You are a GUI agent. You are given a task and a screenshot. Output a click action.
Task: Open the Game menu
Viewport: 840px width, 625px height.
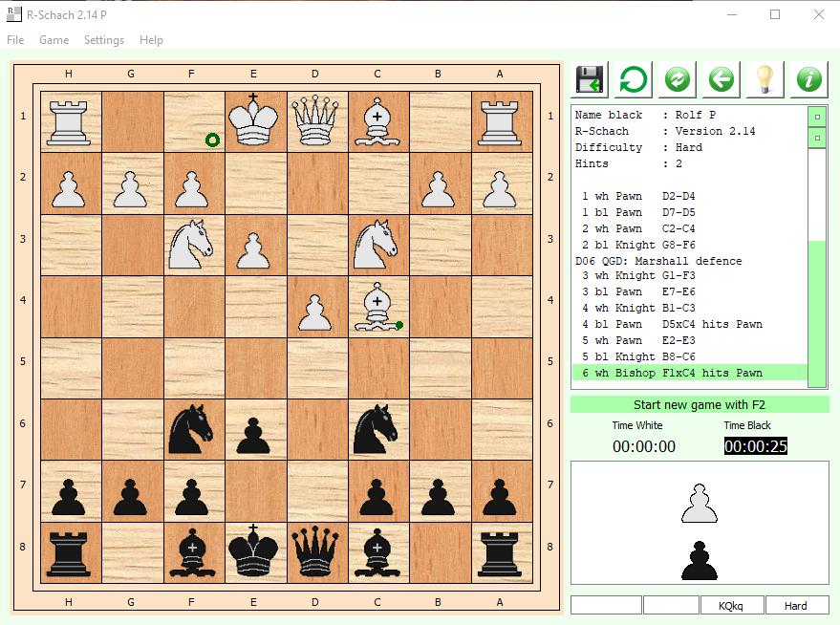pyautogui.click(x=54, y=40)
